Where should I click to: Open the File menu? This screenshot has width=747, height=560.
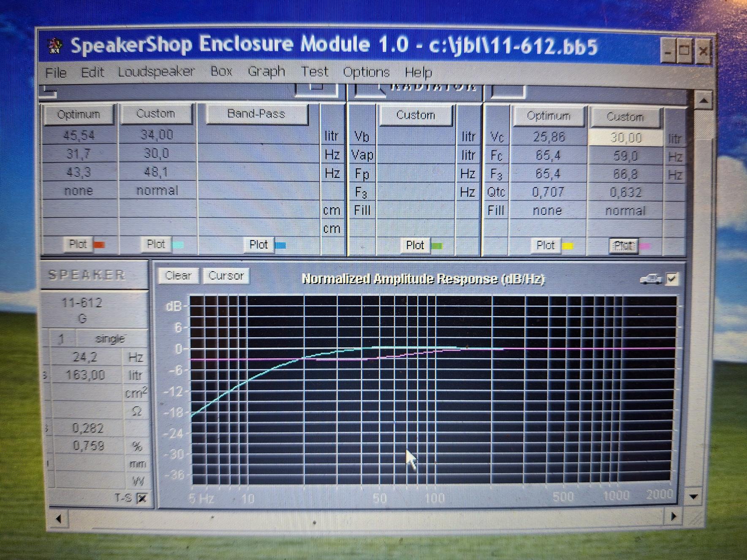click(x=56, y=73)
